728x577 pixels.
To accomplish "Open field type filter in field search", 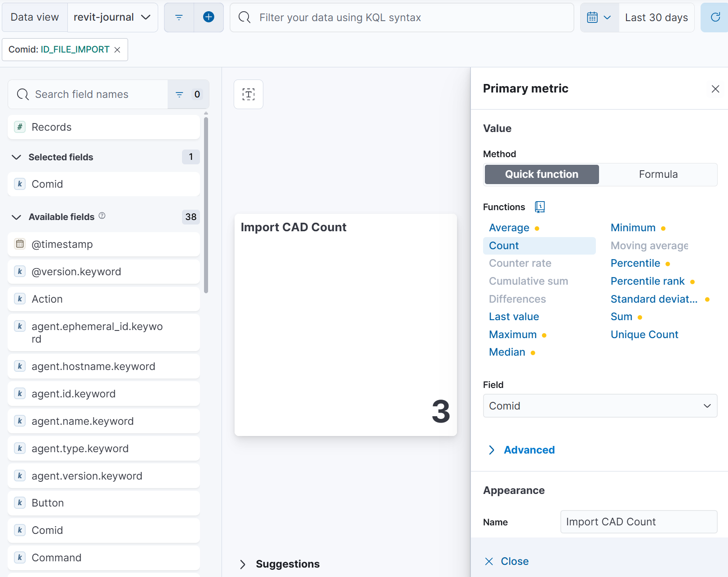I will pos(188,94).
